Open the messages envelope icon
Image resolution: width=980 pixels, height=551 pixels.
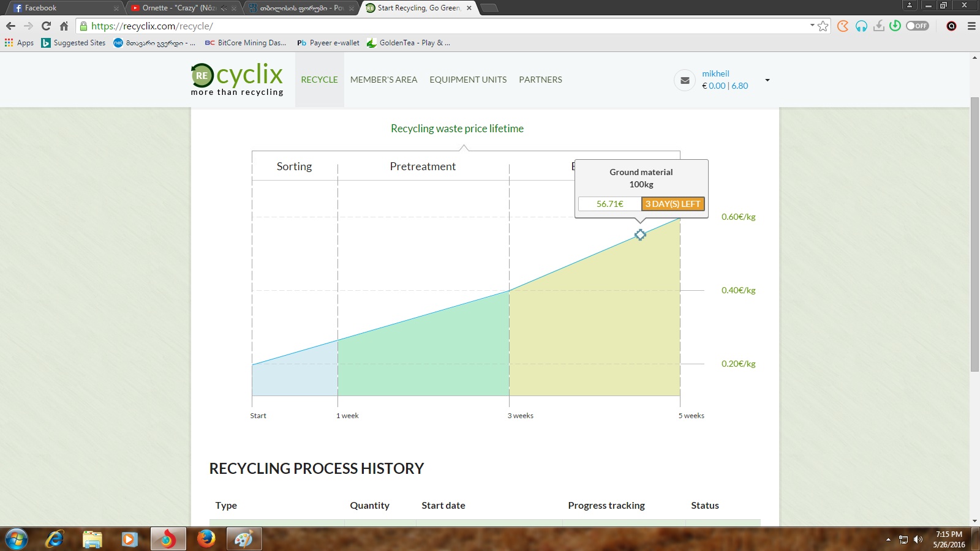[x=685, y=80]
